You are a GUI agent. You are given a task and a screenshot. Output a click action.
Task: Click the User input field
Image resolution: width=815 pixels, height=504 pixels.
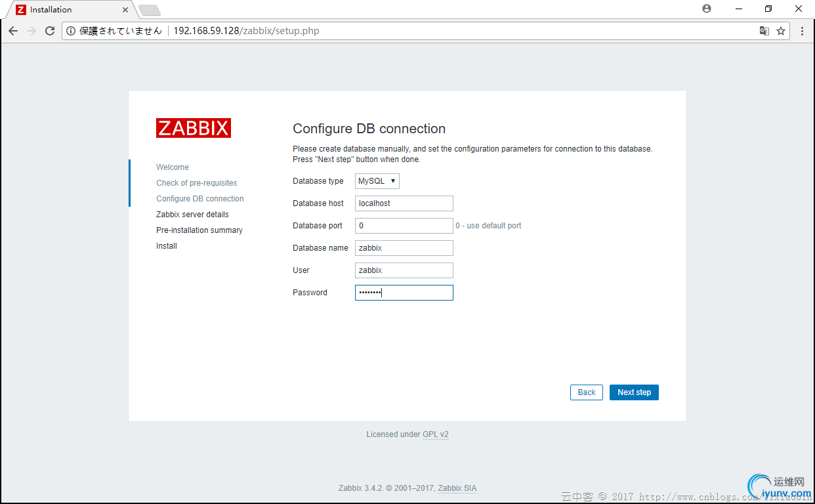pyautogui.click(x=404, y=270)
